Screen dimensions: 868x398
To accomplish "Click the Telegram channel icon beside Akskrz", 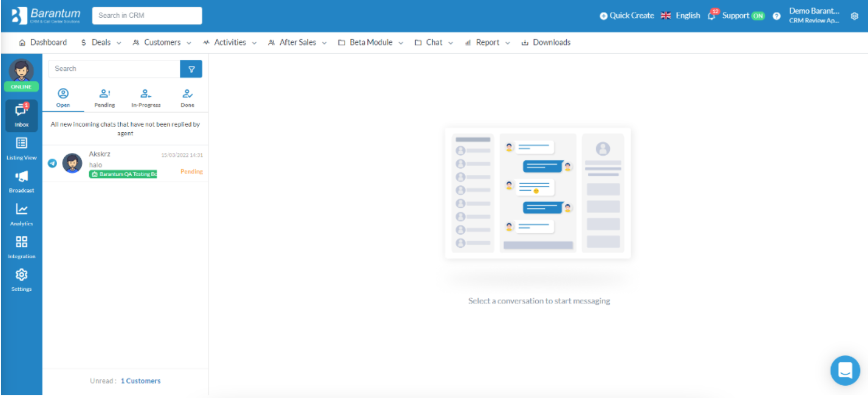I will click(52, 163).
